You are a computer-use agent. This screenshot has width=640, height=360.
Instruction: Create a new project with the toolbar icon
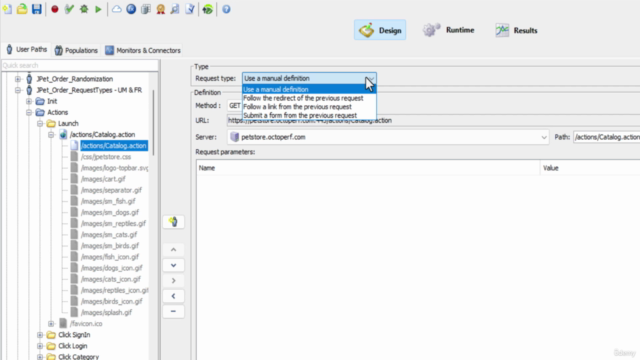7,9
